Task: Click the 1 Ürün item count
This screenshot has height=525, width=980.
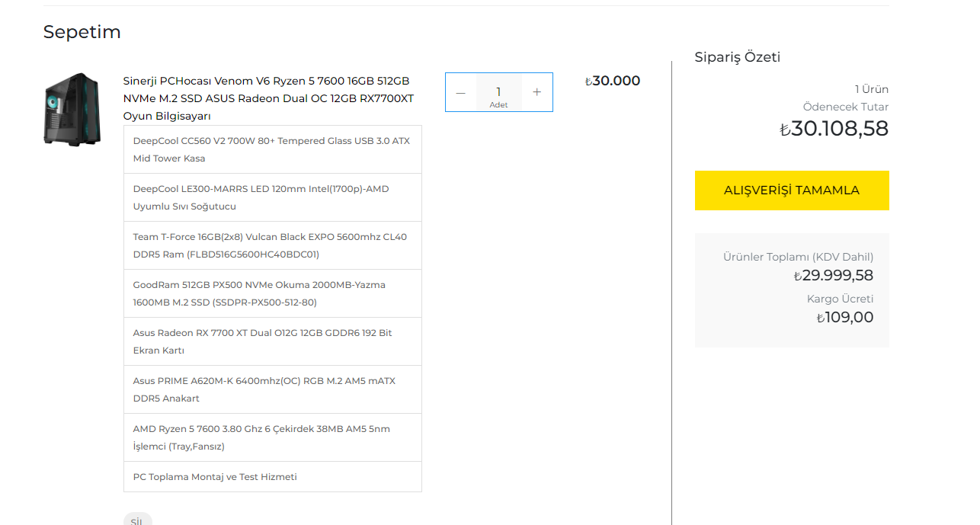Action: 872,89
